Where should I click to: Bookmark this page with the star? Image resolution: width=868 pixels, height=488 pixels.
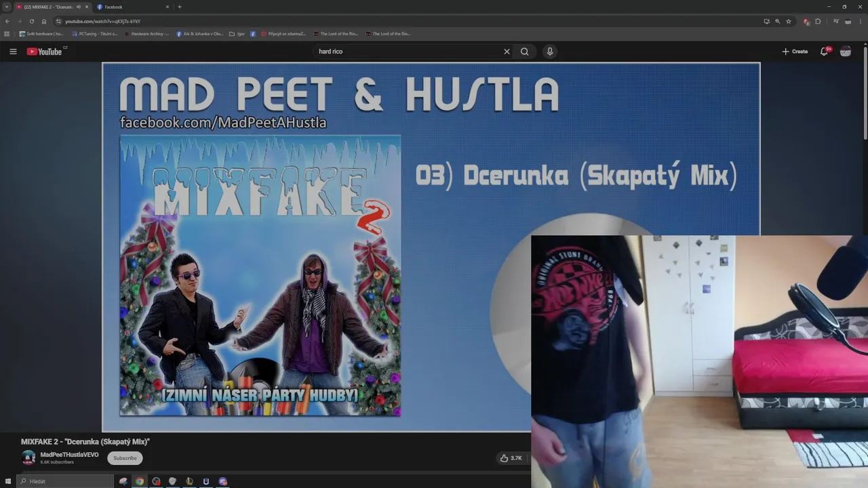[789, 21]
